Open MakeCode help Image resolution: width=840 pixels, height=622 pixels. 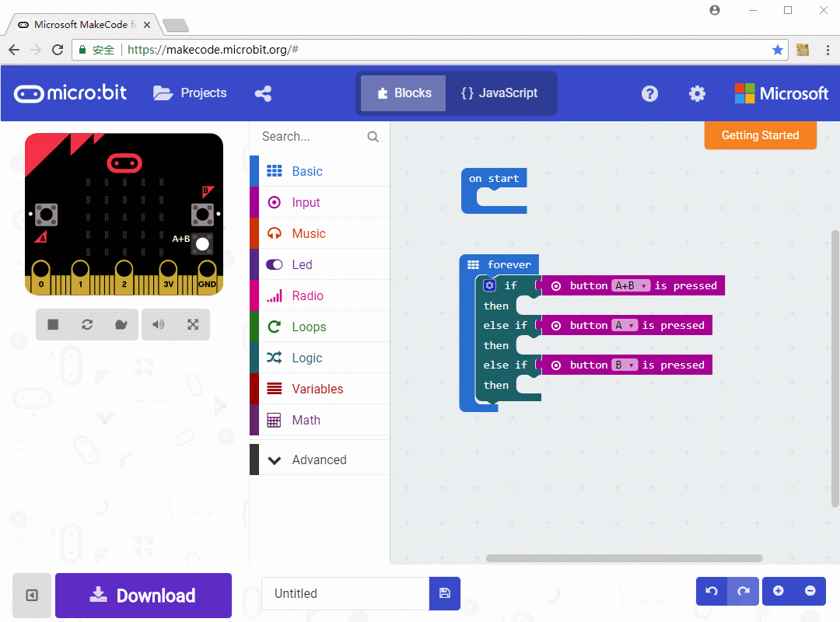(x=649, y=93)
